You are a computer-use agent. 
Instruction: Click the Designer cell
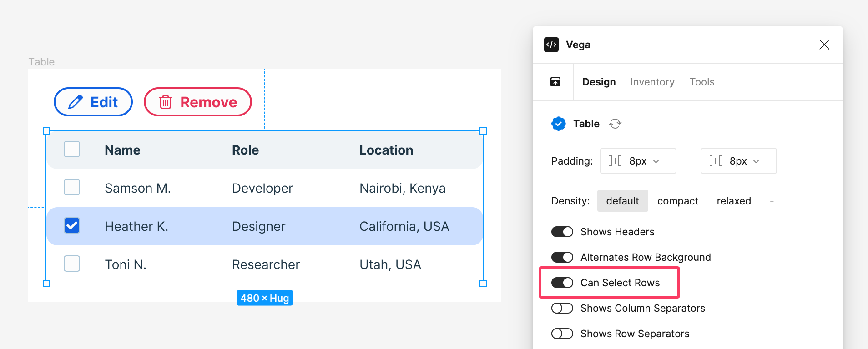click(x=259, y=226)
